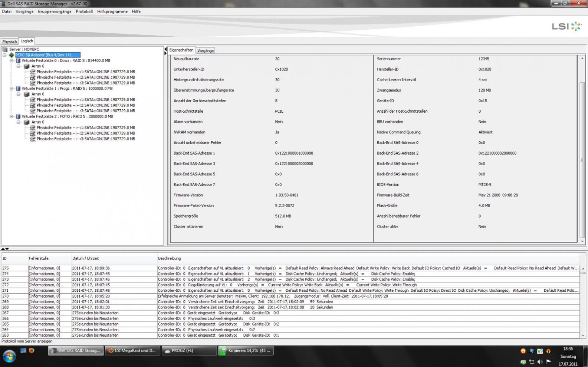Click the network tray icon
Image resolution: width=588 pixels, height=367 pixels.
click(532, 362)
